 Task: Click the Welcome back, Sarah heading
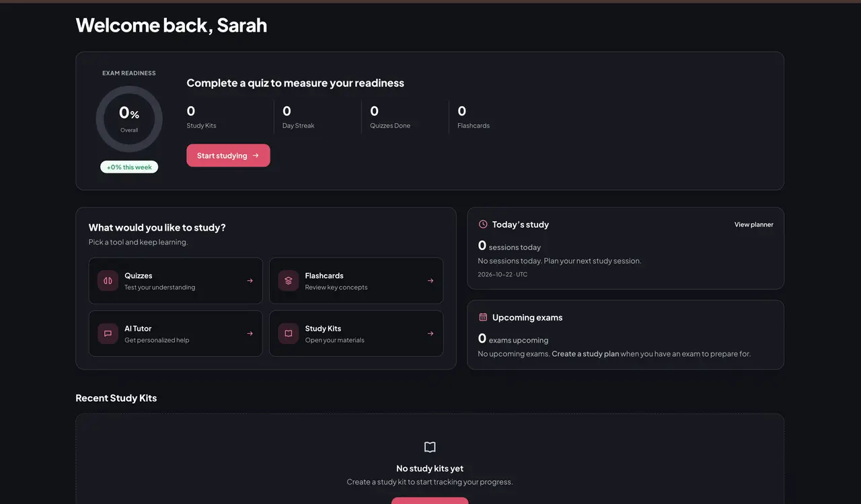point(172,25)
